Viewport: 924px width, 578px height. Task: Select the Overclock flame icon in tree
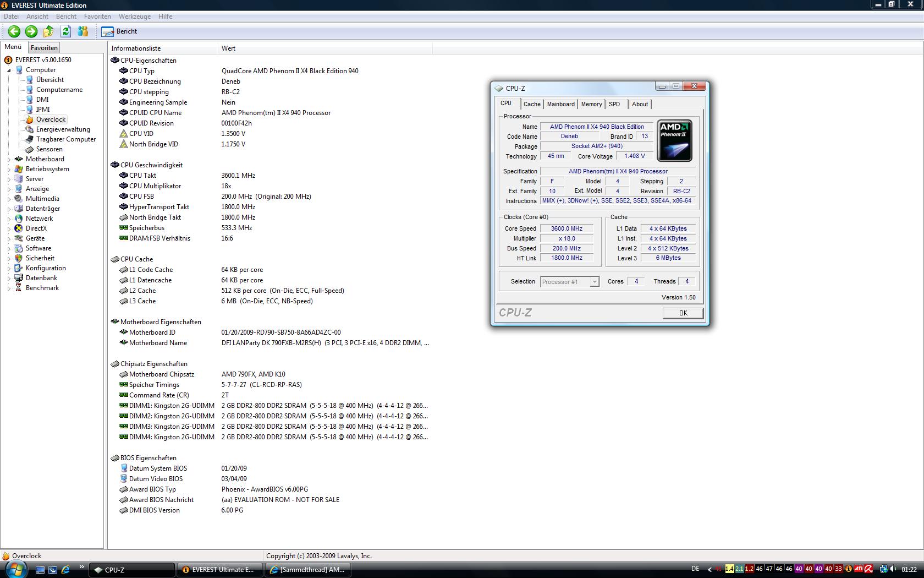[29, 119]
